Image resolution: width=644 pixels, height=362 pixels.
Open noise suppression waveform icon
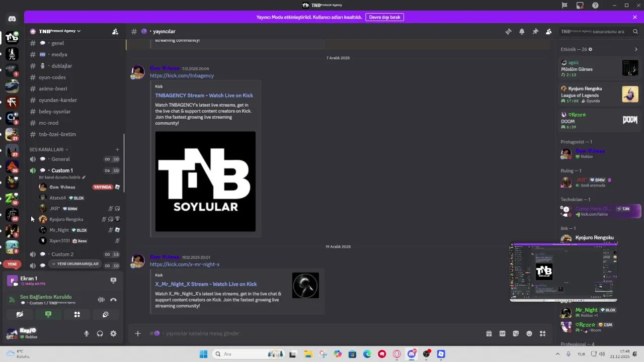101,300
